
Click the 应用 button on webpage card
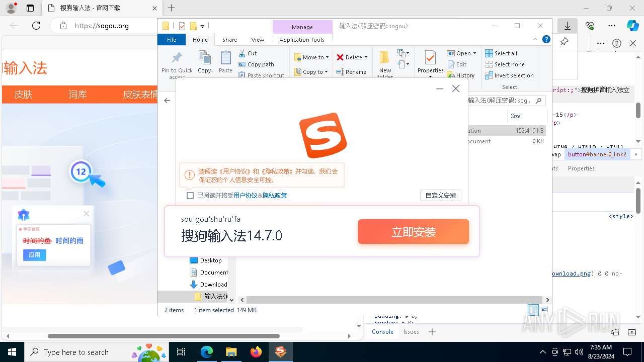(x=35, y=255)
